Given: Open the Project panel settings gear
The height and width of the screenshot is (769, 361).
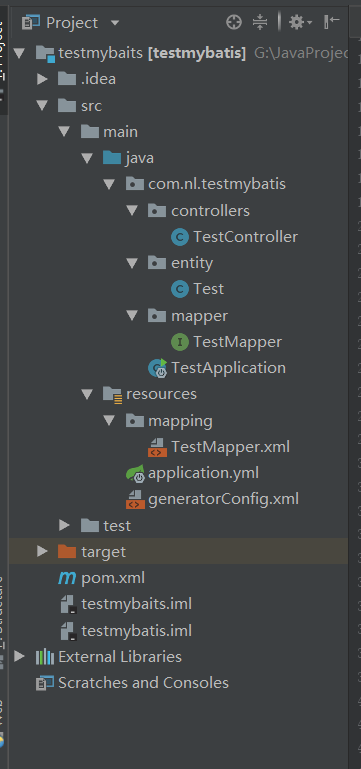Looking at the screenshot, I should [300, 22].
